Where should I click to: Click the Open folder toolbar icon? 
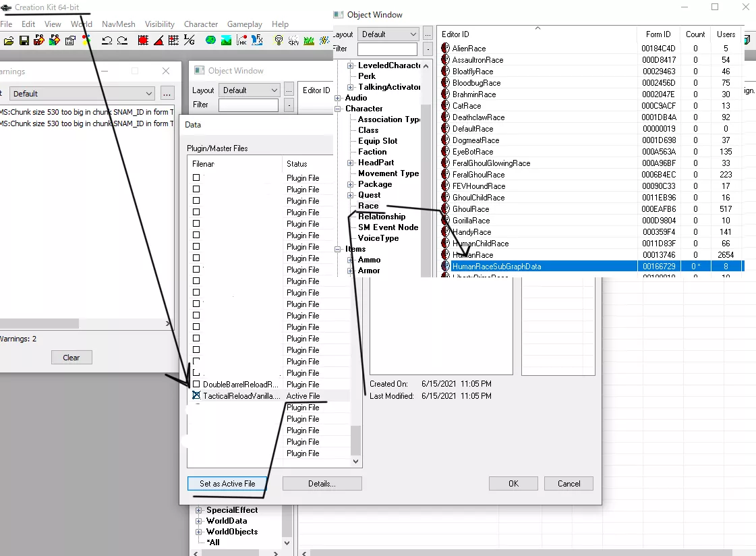[x=9, y=40]
